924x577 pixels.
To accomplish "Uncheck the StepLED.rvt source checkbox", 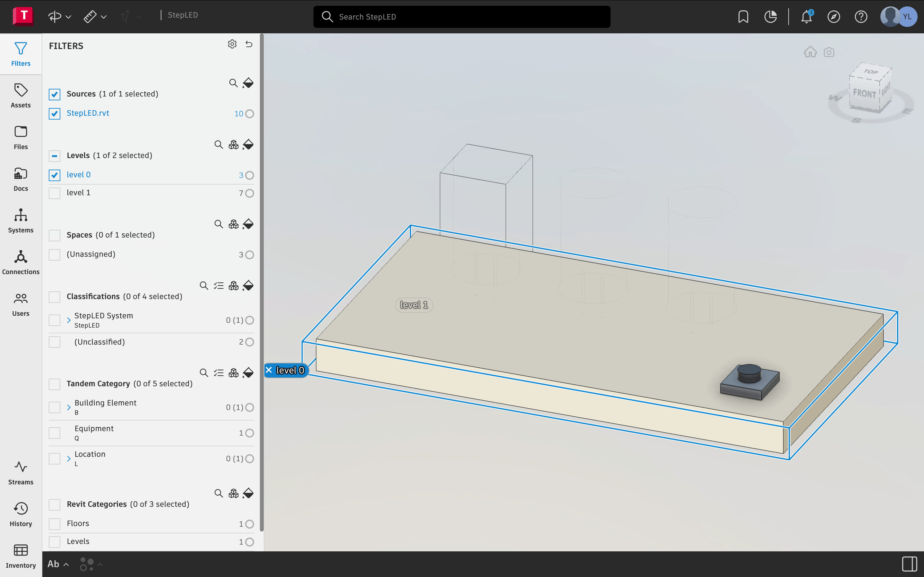I will click(x=55, y=114).
